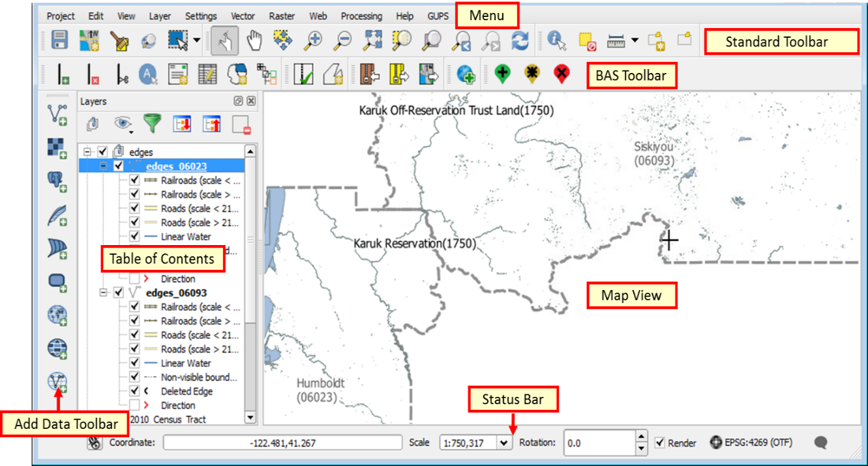
Task: Click the Zoom Last icon
Action: coord(462,42)
